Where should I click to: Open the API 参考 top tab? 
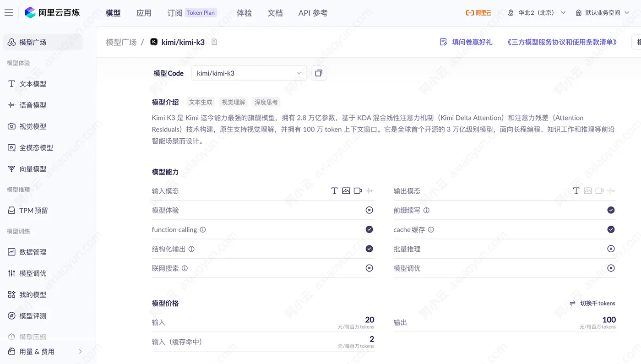(x=313, y=13)
